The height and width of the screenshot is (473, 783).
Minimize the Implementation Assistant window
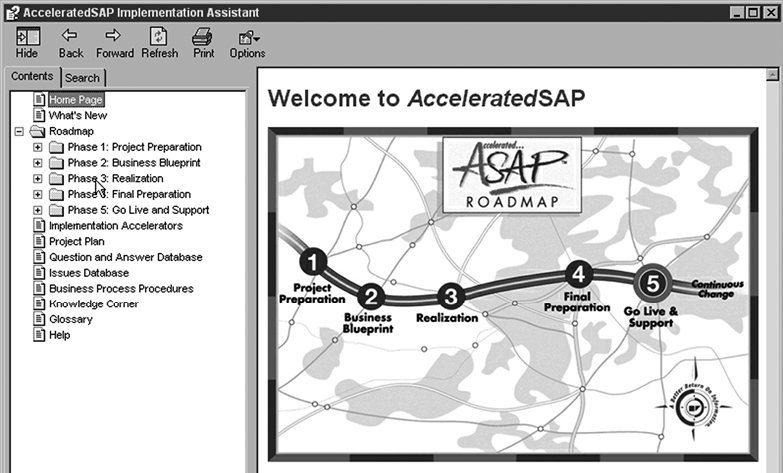(737, 12)
